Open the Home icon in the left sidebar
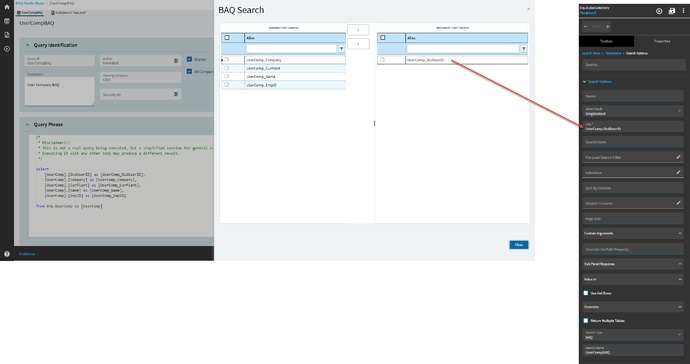Screen dimensions: 690x364 (7, 7)
